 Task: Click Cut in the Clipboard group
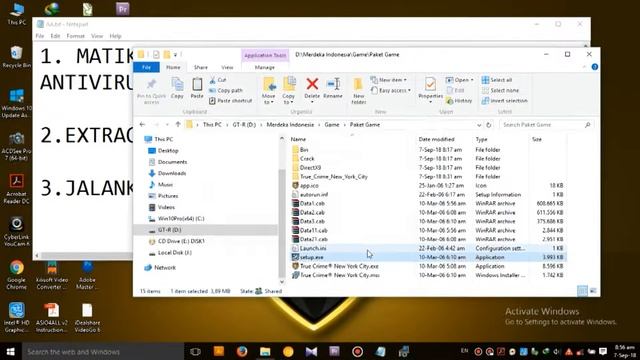point(218,80)
